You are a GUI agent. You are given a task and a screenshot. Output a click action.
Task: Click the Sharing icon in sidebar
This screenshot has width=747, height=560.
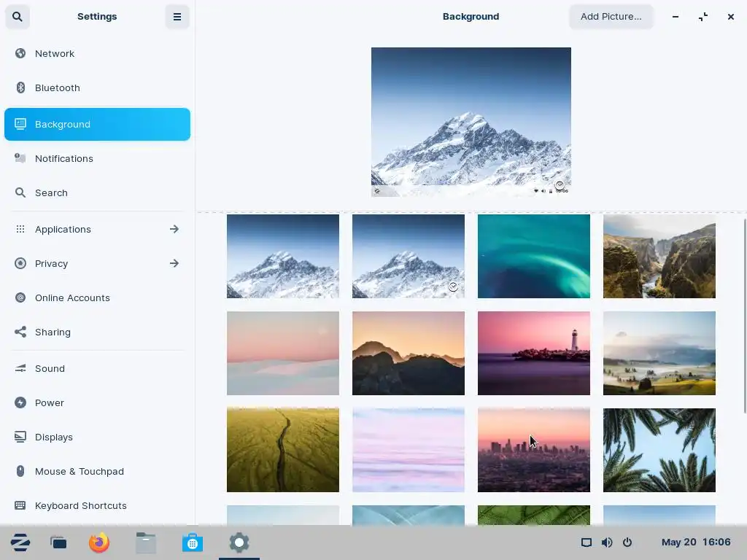tap(20, 332)
